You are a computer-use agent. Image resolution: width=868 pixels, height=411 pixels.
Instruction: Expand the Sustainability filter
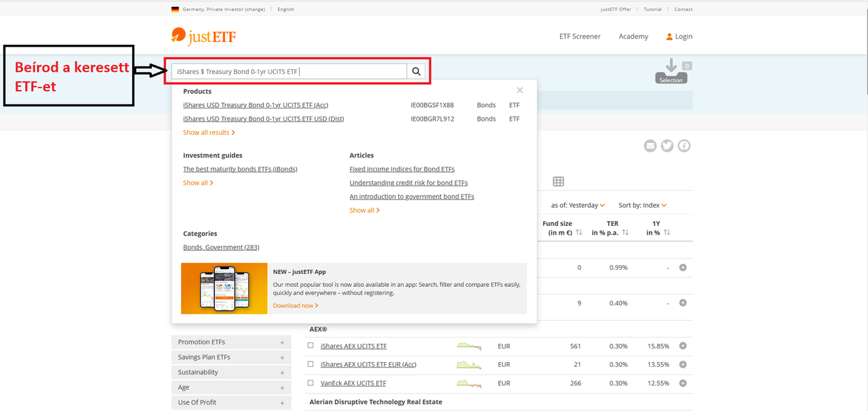231,372
